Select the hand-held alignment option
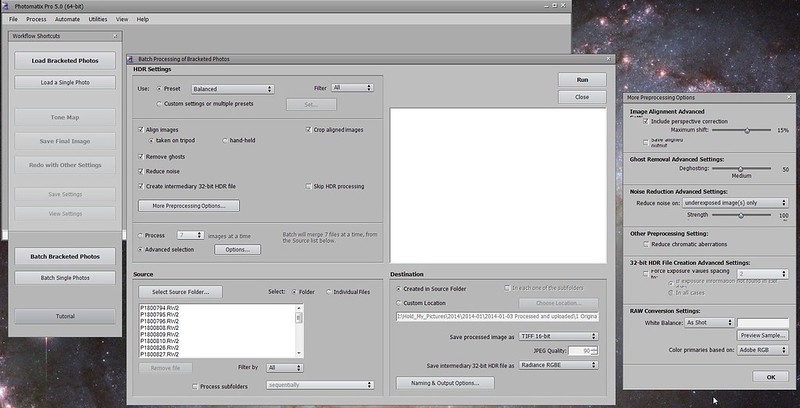Viewport: 800px width, 408px height. (225, 142)
